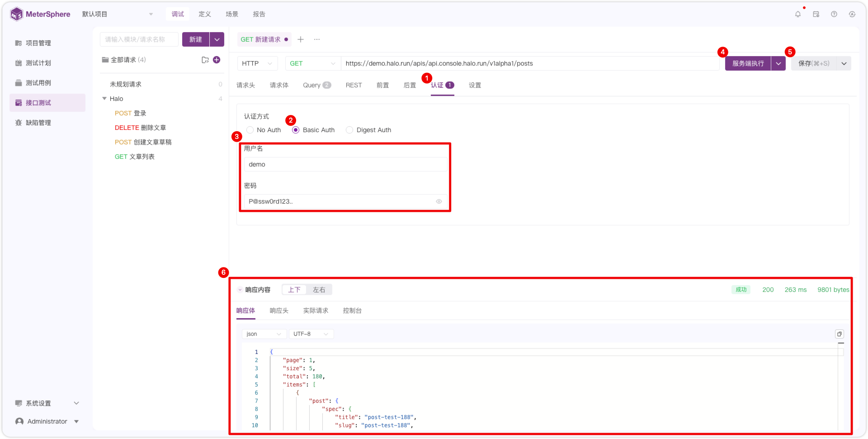Viewport: 868px width, 439px height.
Task: Open the HTTP protocol dropdown
Action: point(257,63)
